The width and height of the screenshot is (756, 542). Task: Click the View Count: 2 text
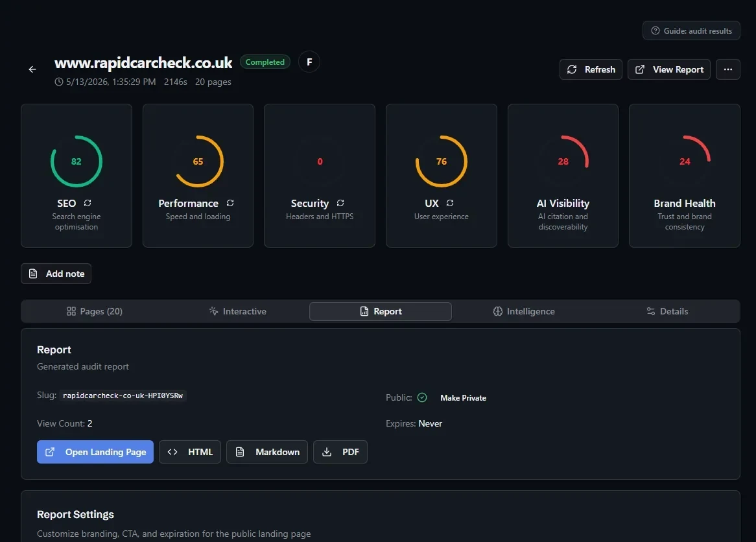[65, 423]
